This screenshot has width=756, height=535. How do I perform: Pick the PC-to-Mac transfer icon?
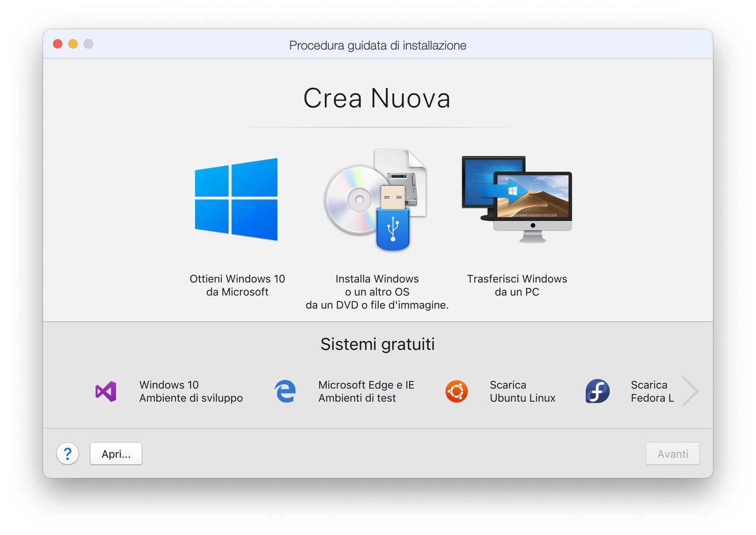point(517,199)
